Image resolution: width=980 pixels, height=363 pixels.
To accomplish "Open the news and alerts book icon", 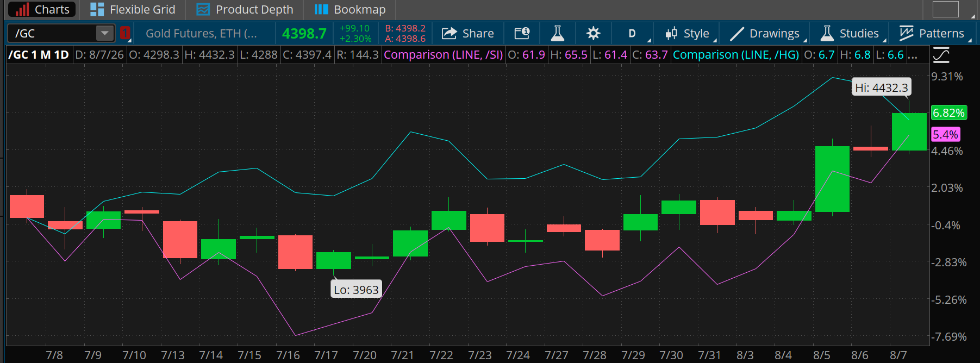I will (522, 33).
